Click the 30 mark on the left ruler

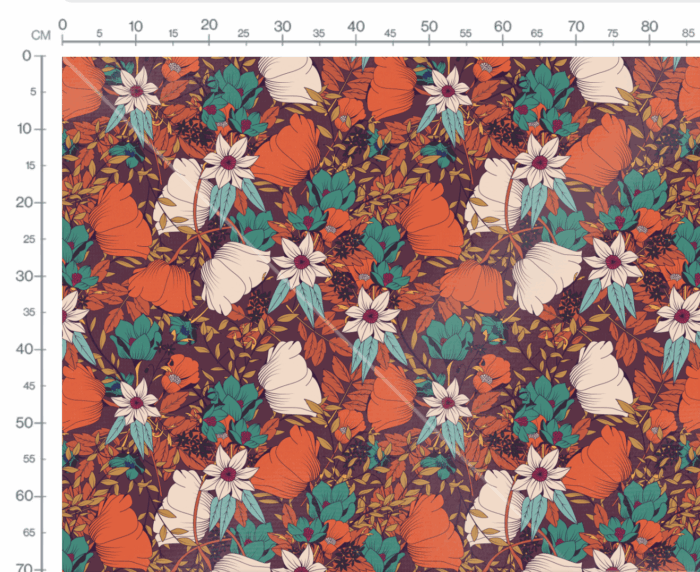tap(24, 276)
